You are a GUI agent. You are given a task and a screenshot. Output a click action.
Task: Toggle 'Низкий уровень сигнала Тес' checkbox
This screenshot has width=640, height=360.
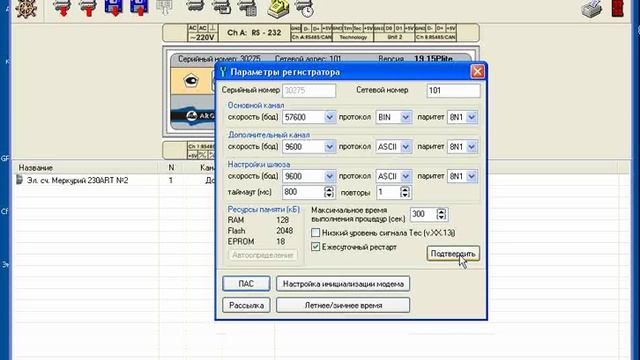(x=316, y=233)
